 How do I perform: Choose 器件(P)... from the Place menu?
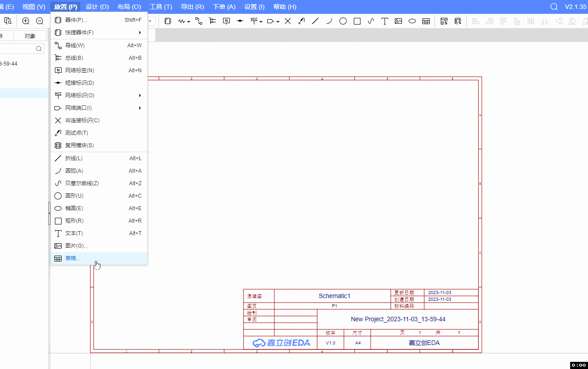coord(99,20)
